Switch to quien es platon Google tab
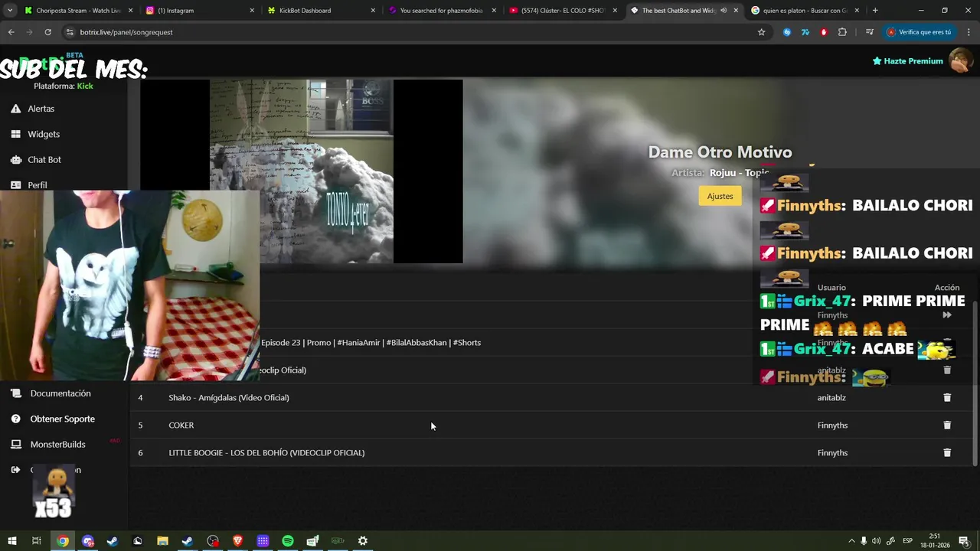The width and height of the screenshot is (980, 551). coord(804,11)
